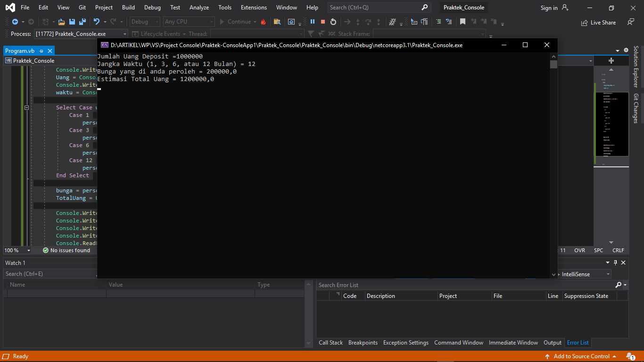Click the Save All icon

(x=83, y=22)
